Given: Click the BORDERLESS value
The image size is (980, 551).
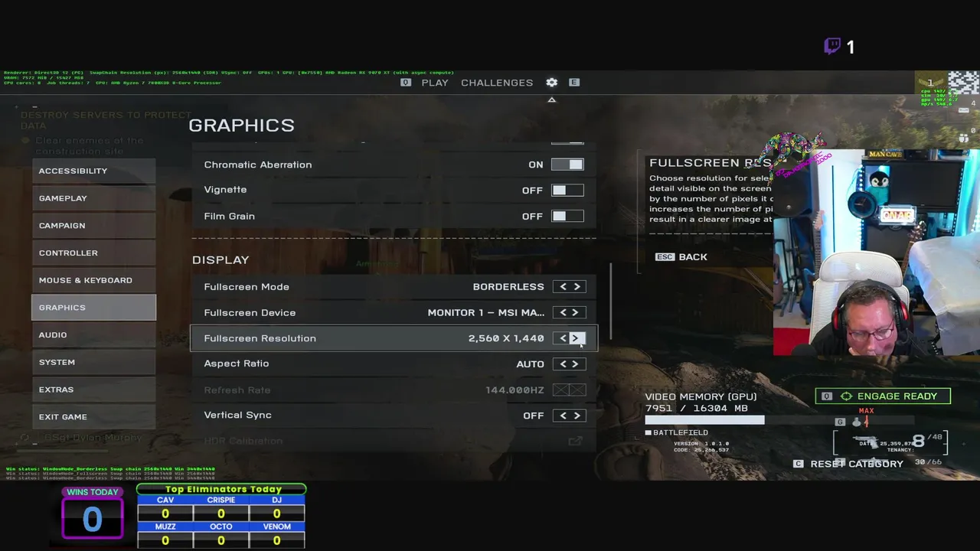Looking at the screenshot, I should (508, 287).
